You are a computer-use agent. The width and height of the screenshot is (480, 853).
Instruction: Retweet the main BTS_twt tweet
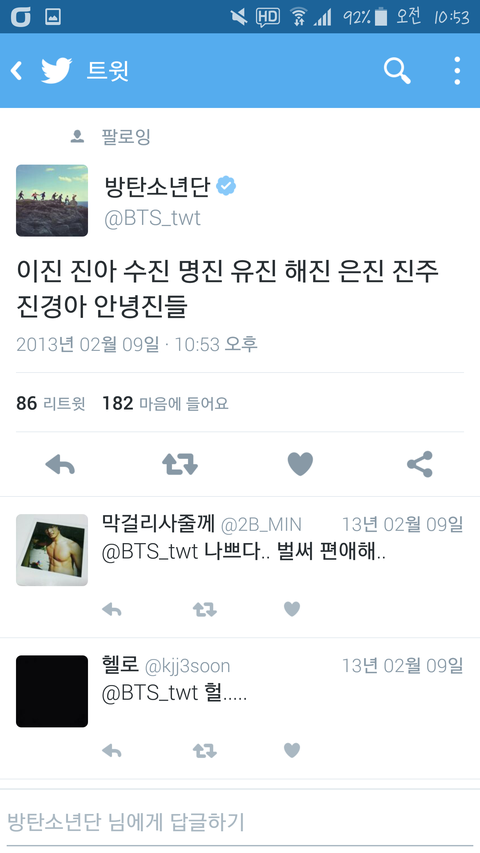pyautogui.click(x=180, y=464)
